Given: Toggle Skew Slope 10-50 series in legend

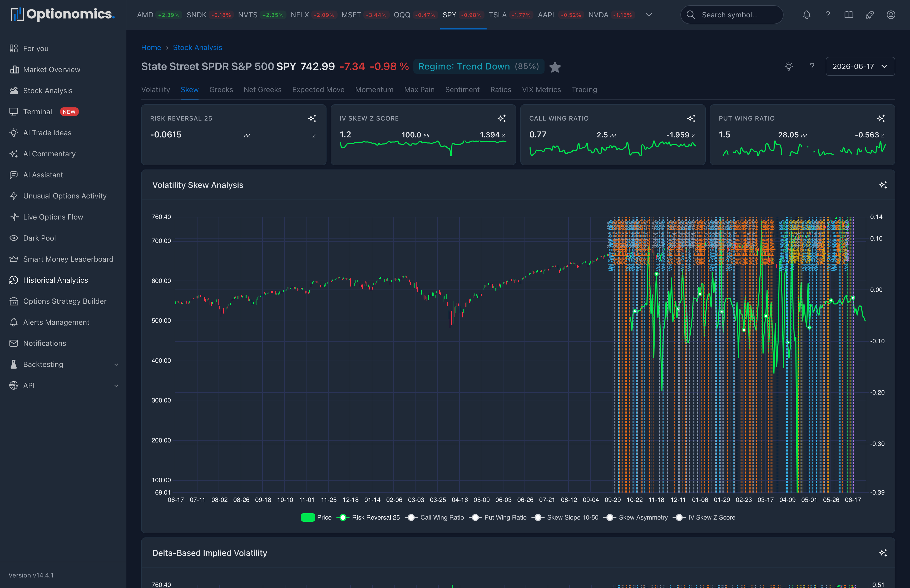Looking at the screenshot, I should pyautogui.click(x=565, y=517).
